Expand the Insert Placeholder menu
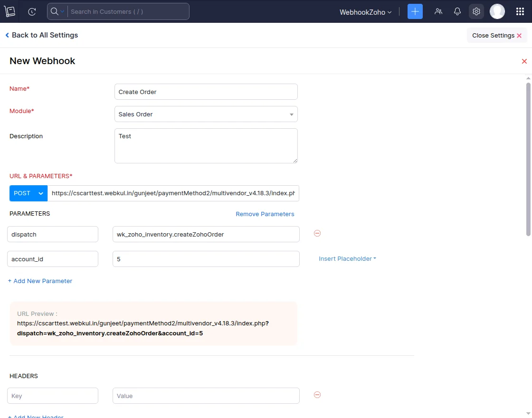Viewport: 532px width, 418px height. [347, 259]
